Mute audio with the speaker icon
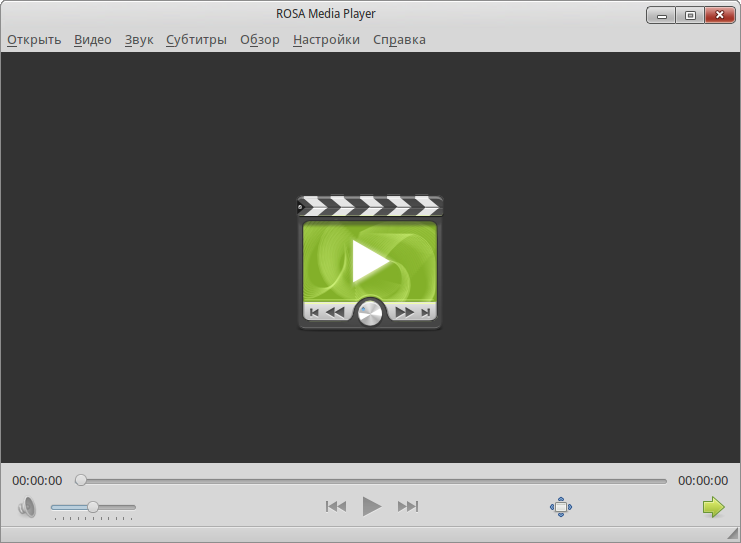 click(27, 507)
